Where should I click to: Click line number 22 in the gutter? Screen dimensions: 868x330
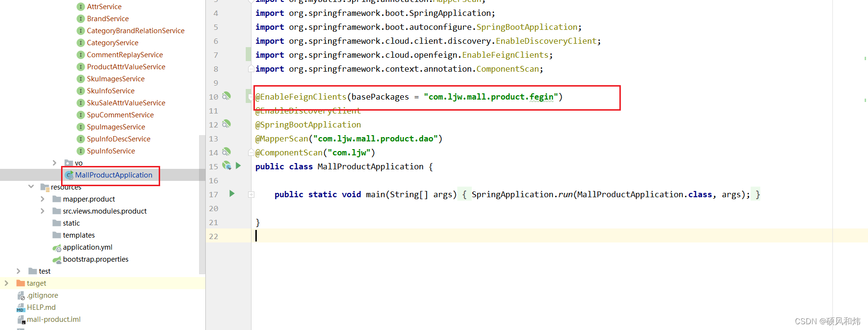[214, 236]
